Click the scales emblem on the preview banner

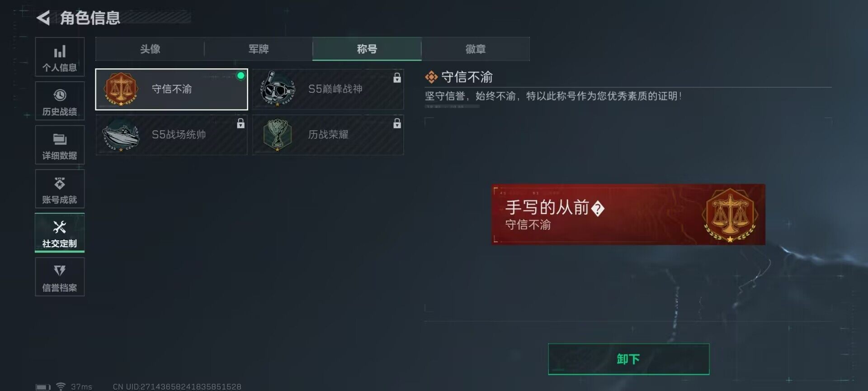point(730,215)
